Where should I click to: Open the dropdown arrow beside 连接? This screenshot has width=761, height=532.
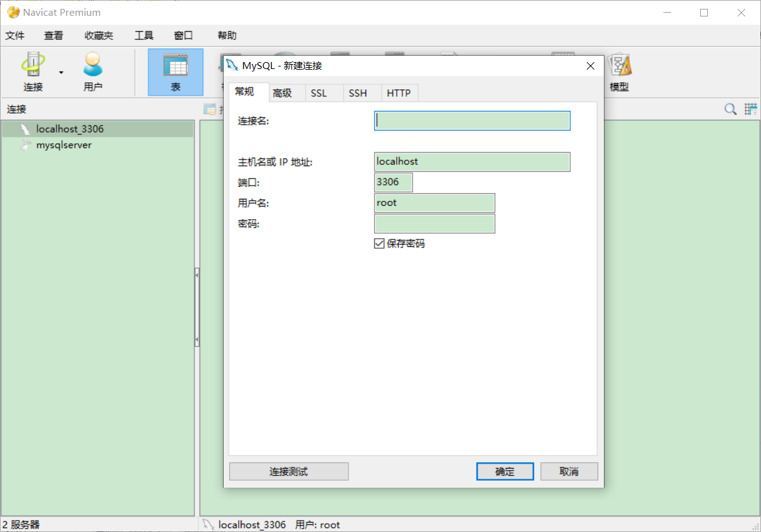[61, 72]
